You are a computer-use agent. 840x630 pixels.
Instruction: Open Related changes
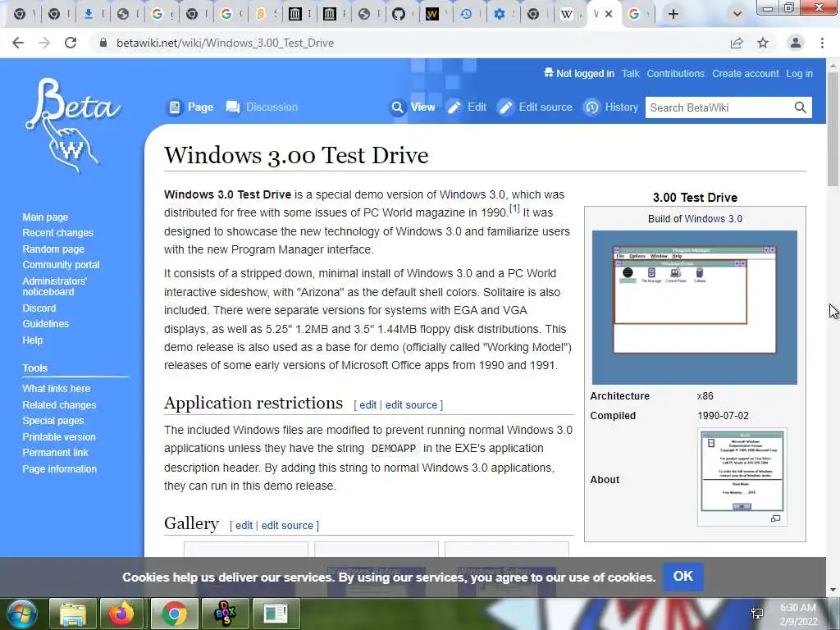[59, 405]
